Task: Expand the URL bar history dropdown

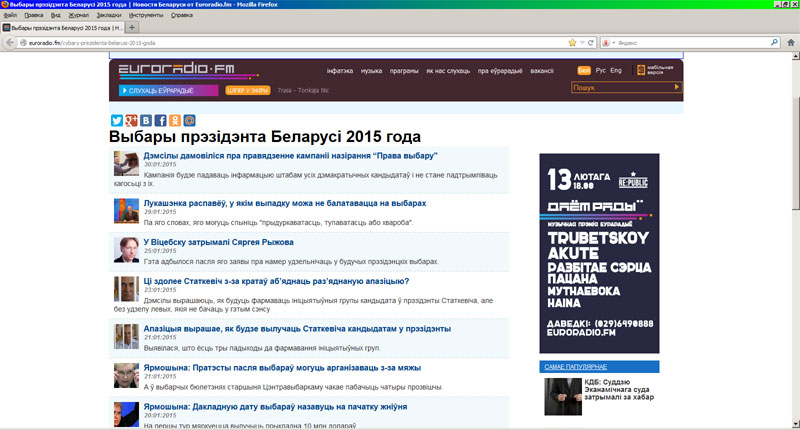Action: tap(581, 43)
